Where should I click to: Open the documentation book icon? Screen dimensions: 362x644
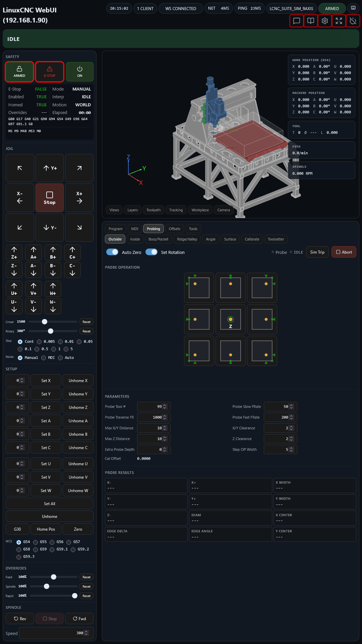pos(310,21)
